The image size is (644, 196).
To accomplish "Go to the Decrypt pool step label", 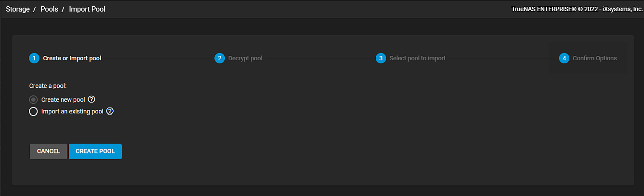I will (x=245, y=58).
